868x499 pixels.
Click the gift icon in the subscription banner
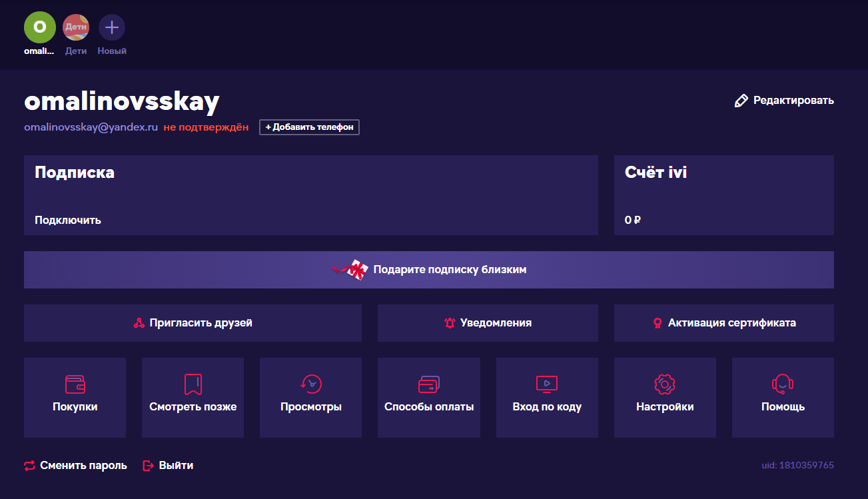click(x=351, y=270)
